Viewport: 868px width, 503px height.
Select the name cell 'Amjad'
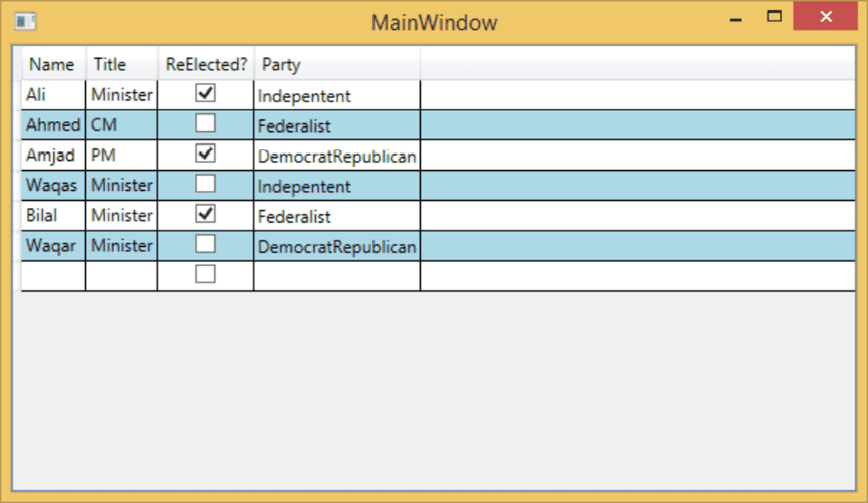pyautogui.click(x=53, y=156)
